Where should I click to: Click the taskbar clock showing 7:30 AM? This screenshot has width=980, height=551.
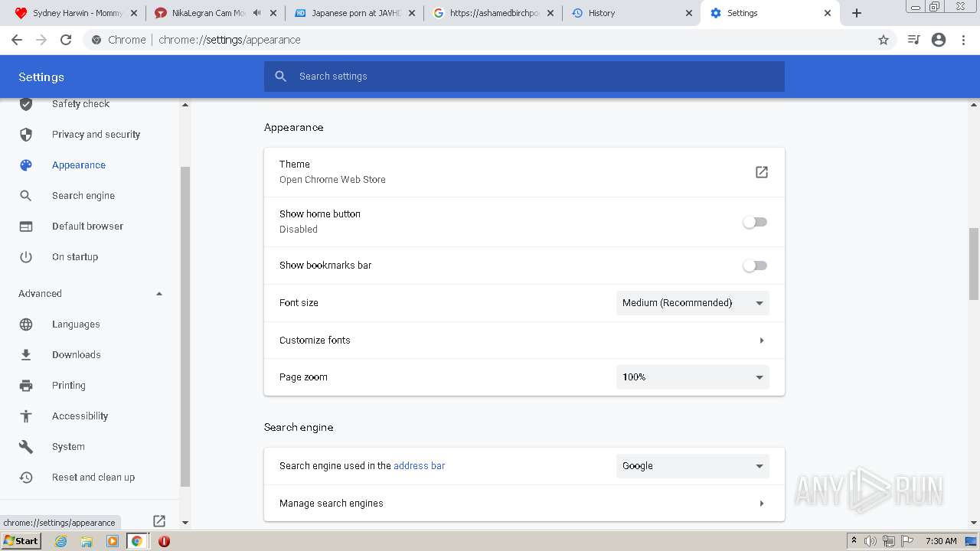941,541
